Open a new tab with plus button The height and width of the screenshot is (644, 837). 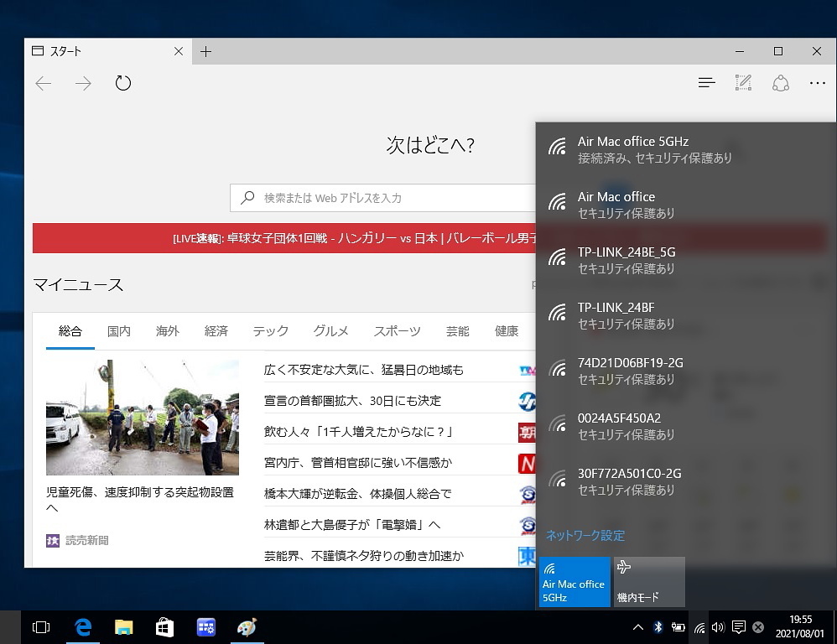205,51
